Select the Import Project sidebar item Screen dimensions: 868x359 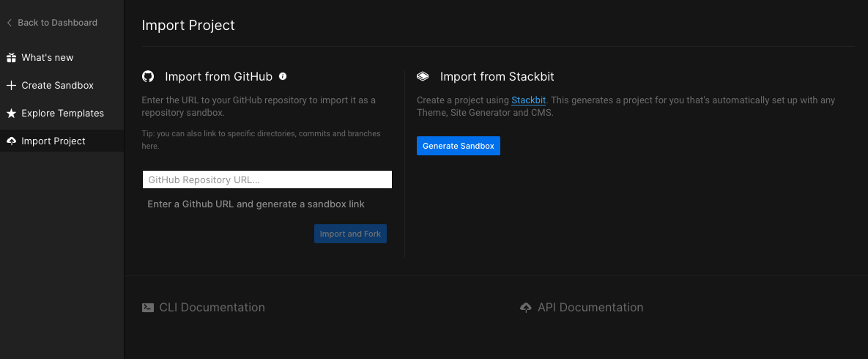(53, 141)
